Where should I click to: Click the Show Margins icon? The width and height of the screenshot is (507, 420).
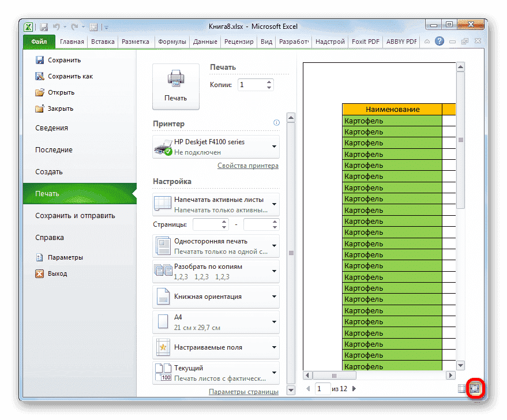461,388
